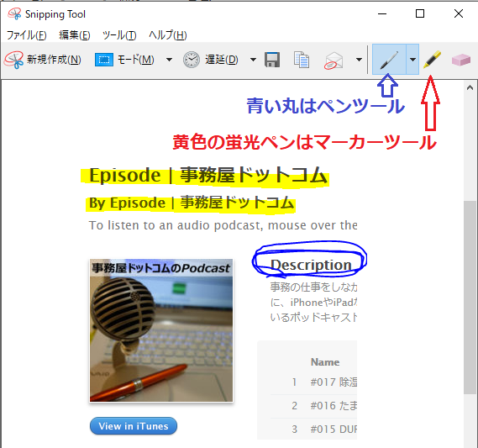
Task: Click the vertical scrollbar thumb
Action: coord(469,298)
